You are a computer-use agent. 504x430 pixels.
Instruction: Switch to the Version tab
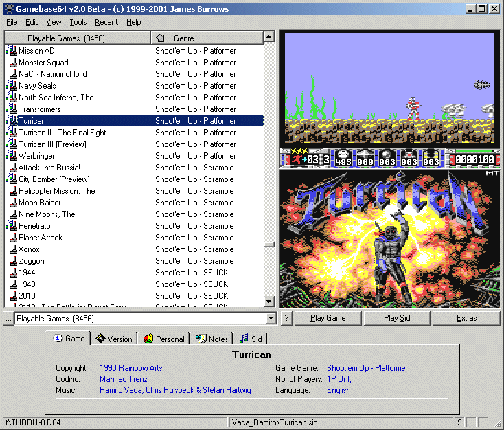coord(114,339)
